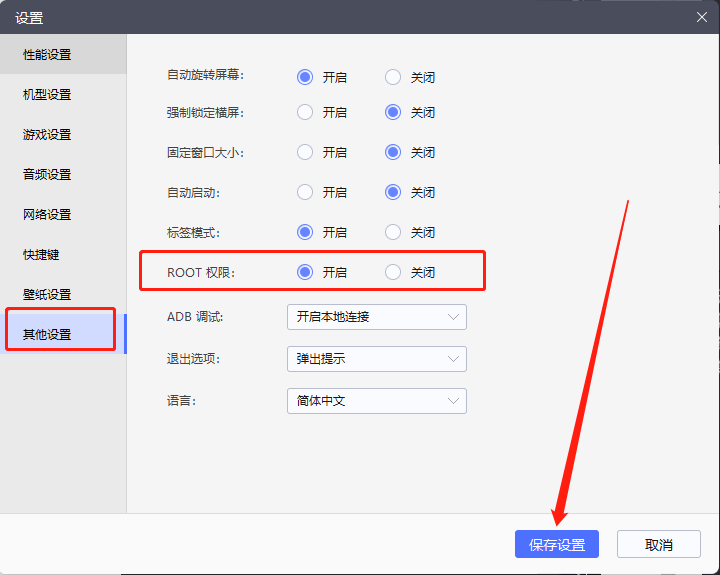Select the 网络设置 sidebar item
The width and height of the screenshot is (720, 575).
click(x=63, y=214)
